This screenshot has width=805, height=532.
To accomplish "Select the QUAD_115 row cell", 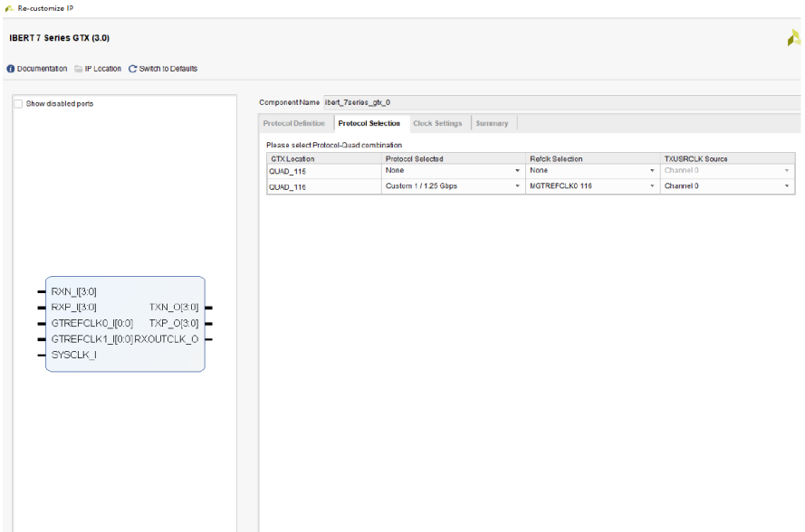I will [x=324, y=171].
